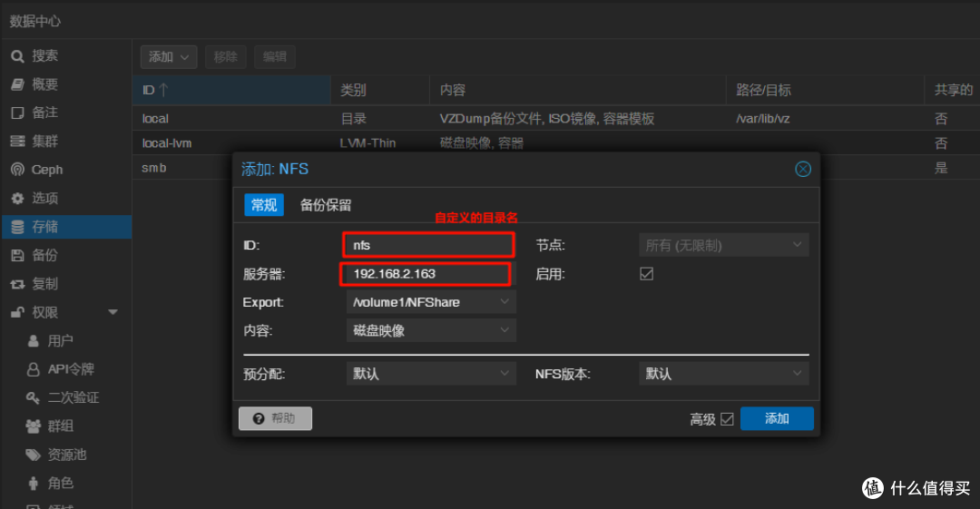Click the cluster server icon beside 集群

17,142
